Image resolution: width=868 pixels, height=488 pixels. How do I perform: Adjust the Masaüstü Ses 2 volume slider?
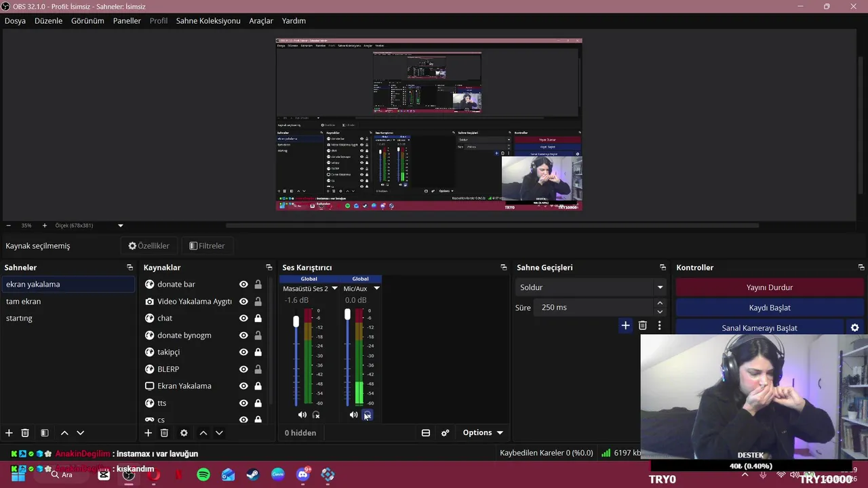(296, 322)
